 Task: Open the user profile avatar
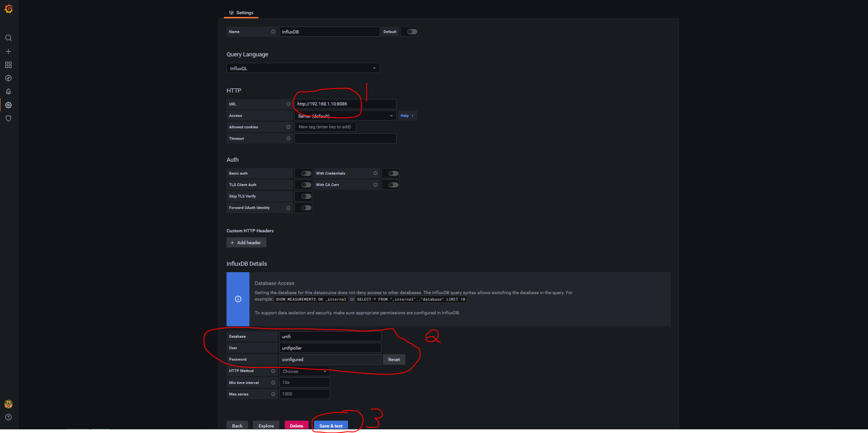[8, 404]
